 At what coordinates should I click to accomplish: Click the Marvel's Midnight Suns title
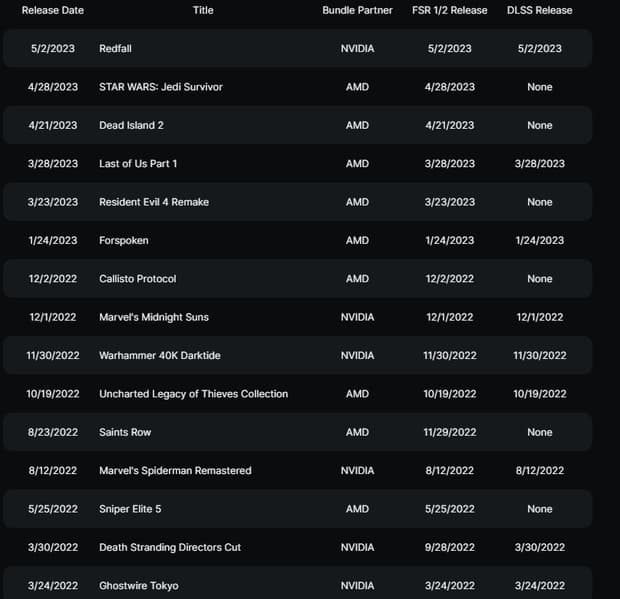(x=154, y=317)
